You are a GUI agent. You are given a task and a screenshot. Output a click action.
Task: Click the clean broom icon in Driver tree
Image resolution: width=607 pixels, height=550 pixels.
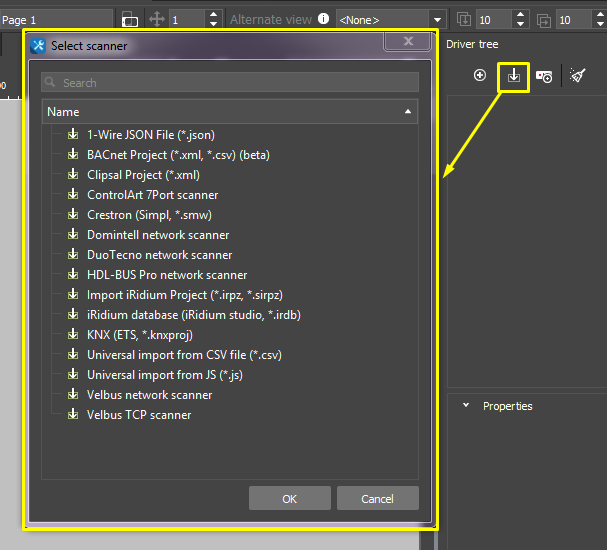click(578, 75)
